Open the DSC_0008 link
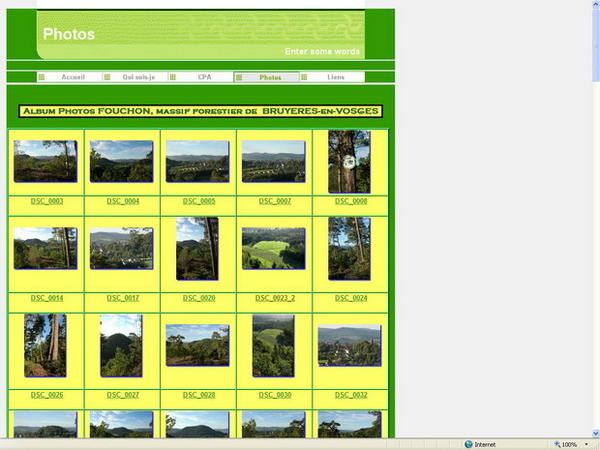The height and width of the screenshot is (450, 600). [351, 201]
